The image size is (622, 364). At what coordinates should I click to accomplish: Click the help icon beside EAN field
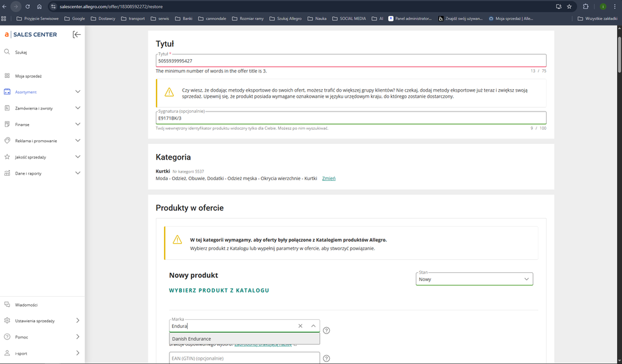coord(326,358)
